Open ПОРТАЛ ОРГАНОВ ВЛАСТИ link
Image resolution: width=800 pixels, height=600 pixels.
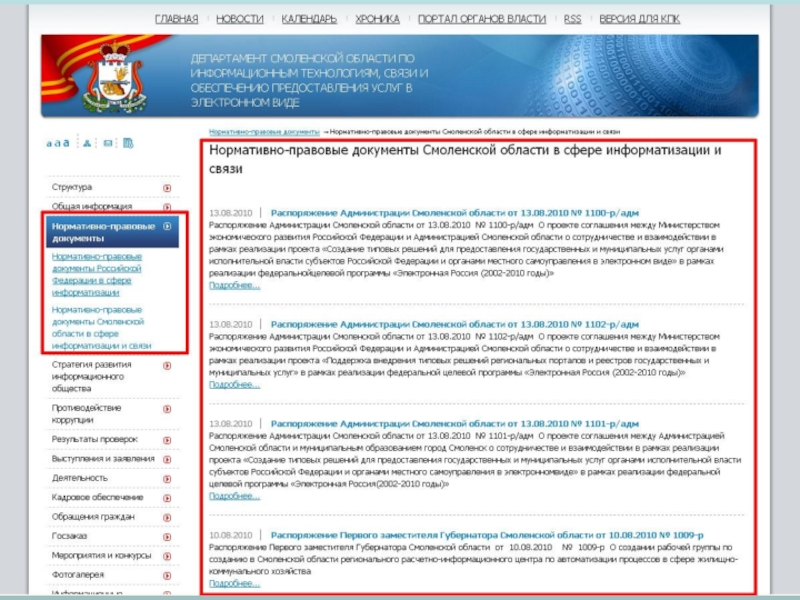point(482,19)
